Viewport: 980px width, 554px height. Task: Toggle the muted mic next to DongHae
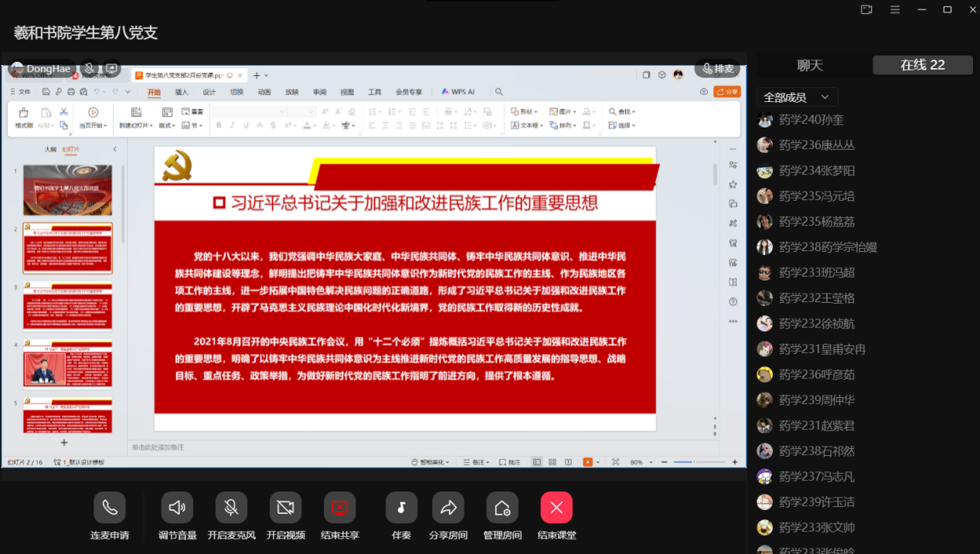[x=90, y=69]
